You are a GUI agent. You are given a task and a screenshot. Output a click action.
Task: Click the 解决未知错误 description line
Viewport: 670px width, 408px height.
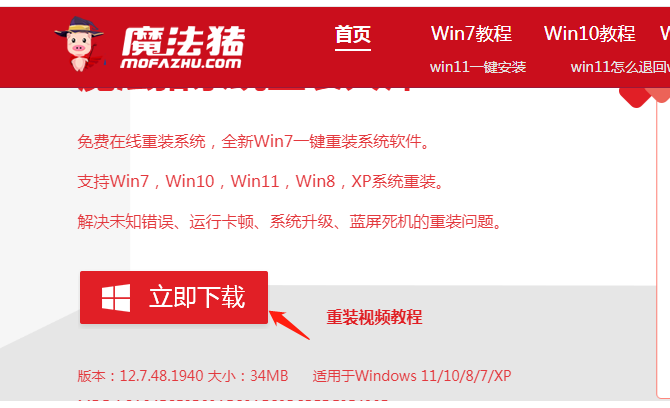291,222
